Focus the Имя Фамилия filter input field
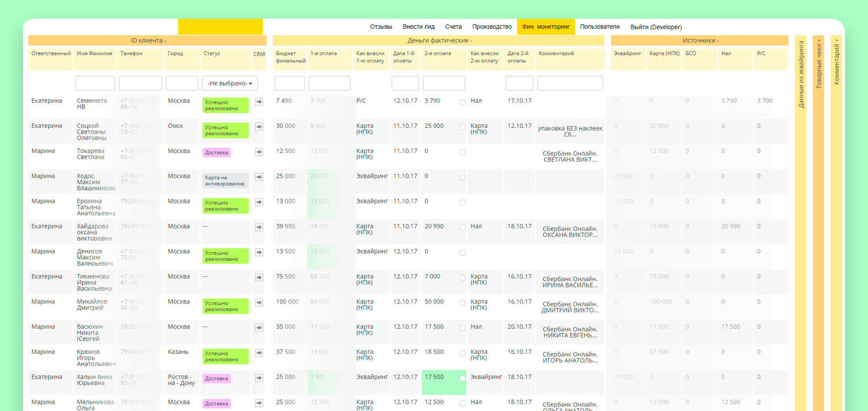This screenshot has width=868, height=411. pyautogui.click(x=95, y=84)
